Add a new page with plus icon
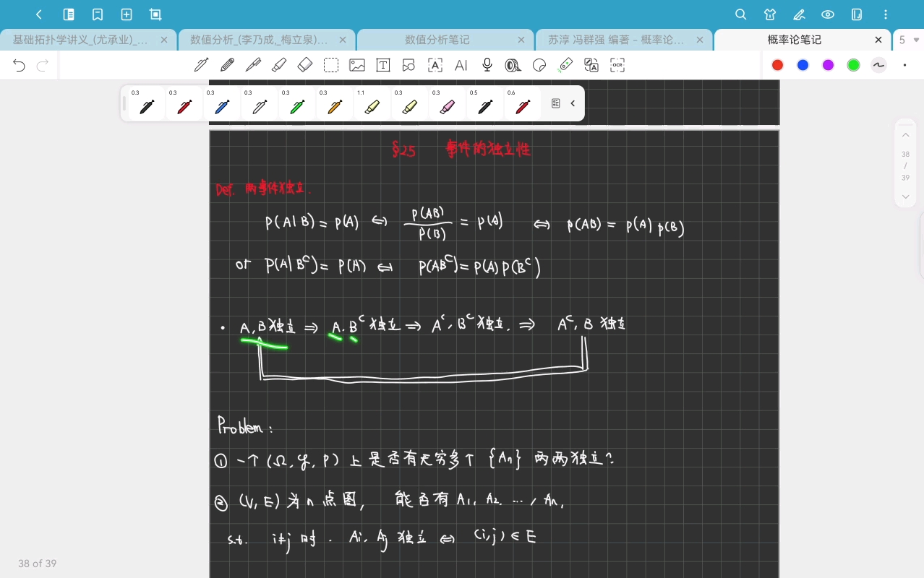 coord(127,14)
